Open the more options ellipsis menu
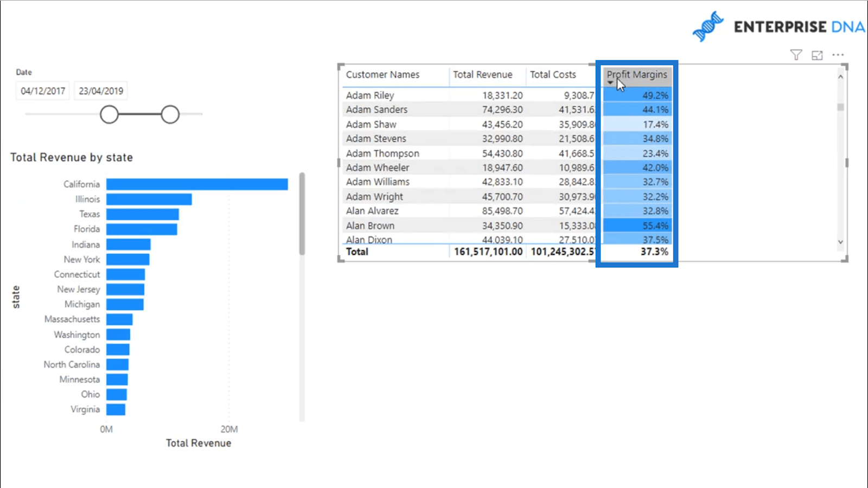 pos(838,55)
